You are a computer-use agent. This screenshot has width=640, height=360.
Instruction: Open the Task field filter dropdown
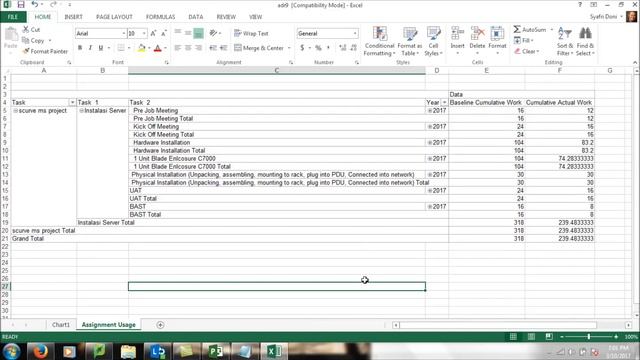[72, 102]
